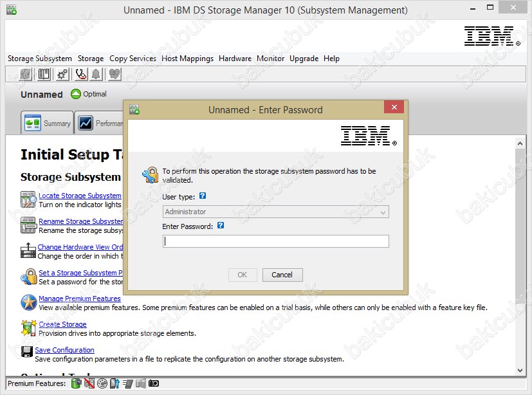Click Cancel in the Enter Password dialog
This screenshot has width=532, height=395.
coord(282,275)
